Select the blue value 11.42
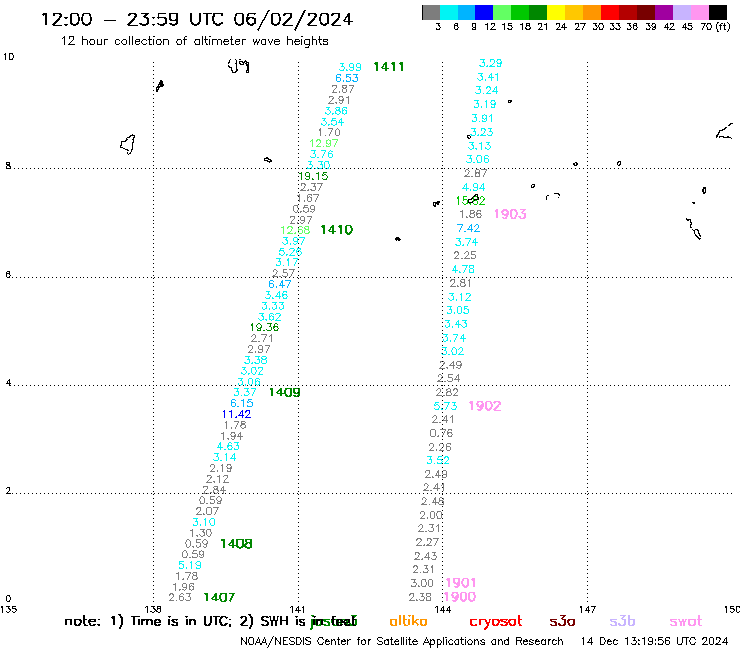740x650 pixels. (236, 414)
